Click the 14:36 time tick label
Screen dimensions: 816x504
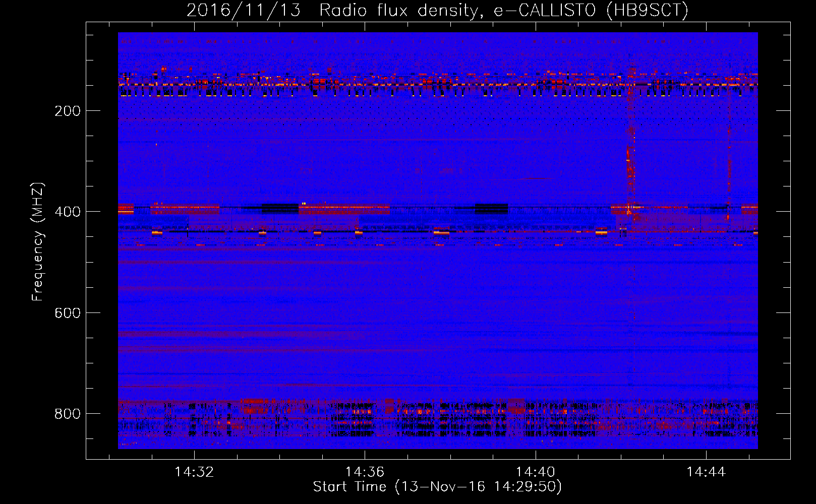[x=365, y=472]
